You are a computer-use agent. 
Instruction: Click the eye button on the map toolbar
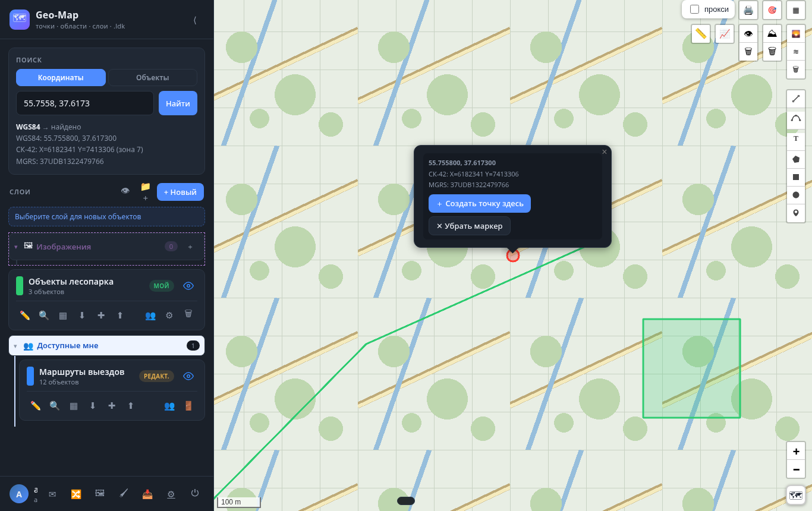click(748, 34)
